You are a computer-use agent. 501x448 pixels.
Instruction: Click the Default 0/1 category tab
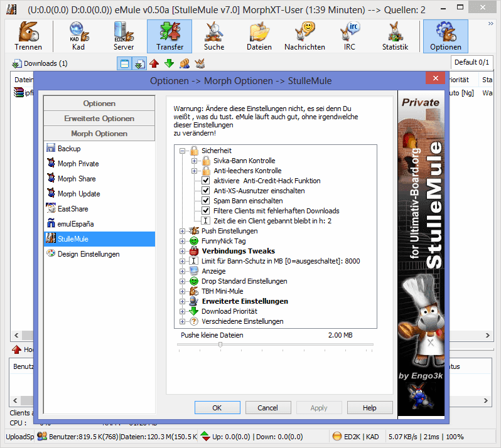point(471,62)
